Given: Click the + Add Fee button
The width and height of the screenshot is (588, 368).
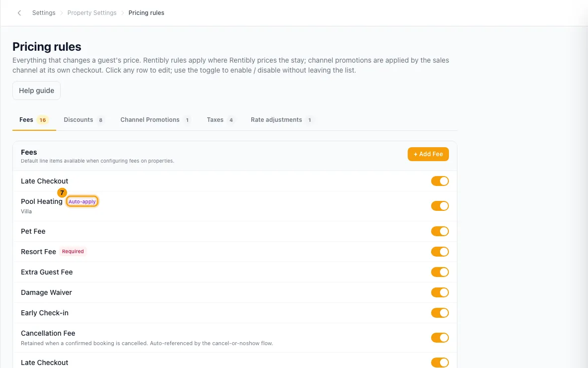Looking at the screenshot, I should (x=428, y=154).
